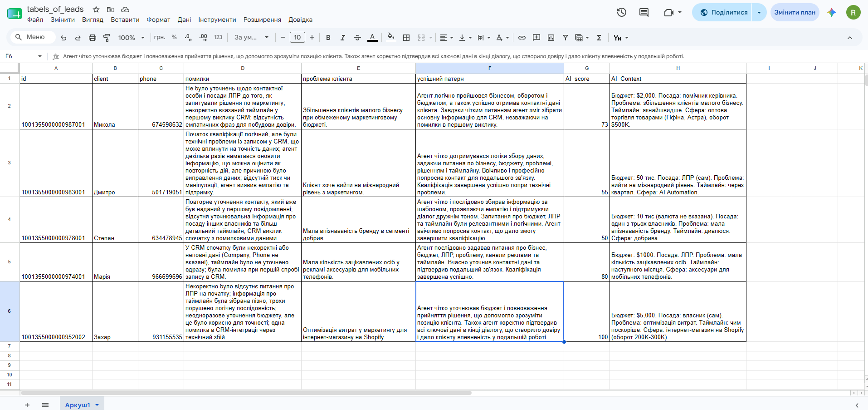This screenshot has height=410, width=868.
Task: Open the Name box dropdown arrow
Action: point(40,56)
